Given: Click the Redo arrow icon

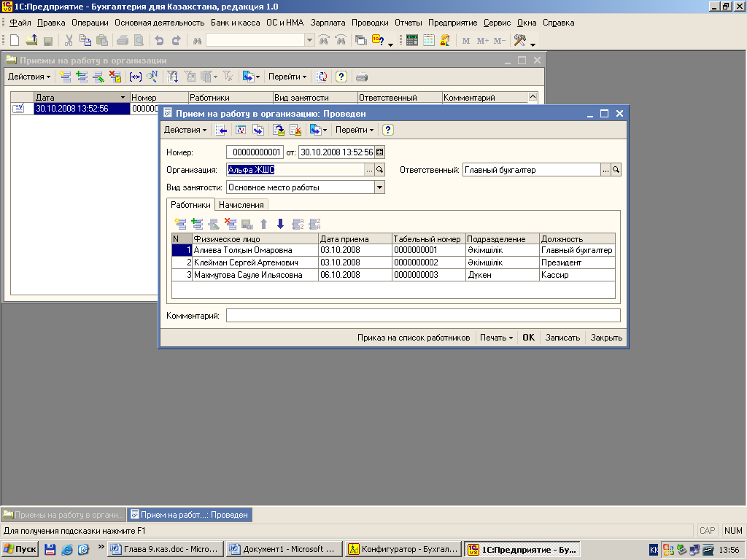Looking at the screenshot, I should [x=177, y=41].
